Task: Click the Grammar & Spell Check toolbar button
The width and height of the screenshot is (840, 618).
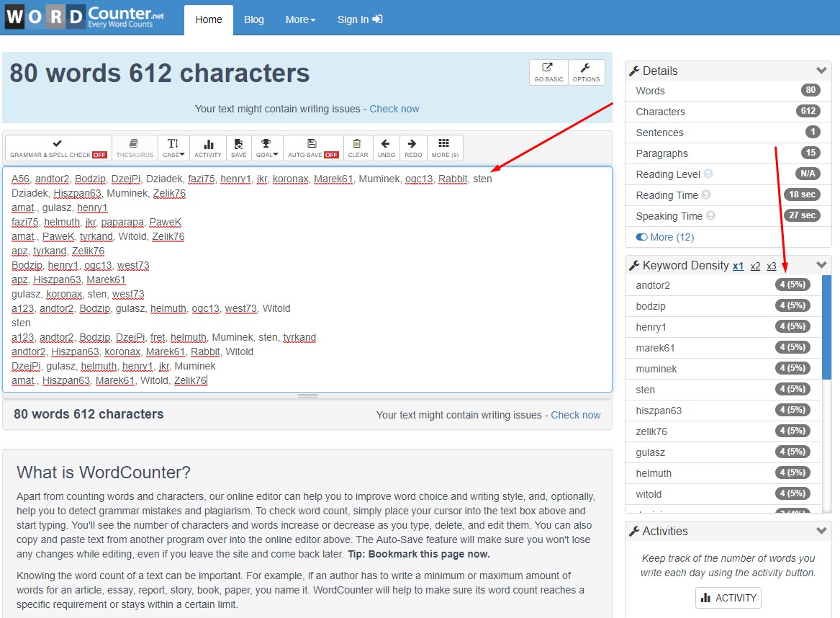Action: 58,148
